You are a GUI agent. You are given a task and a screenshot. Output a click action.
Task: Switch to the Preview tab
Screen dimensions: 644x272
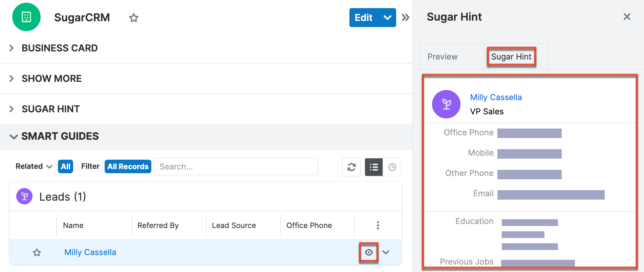pos(442,56)
